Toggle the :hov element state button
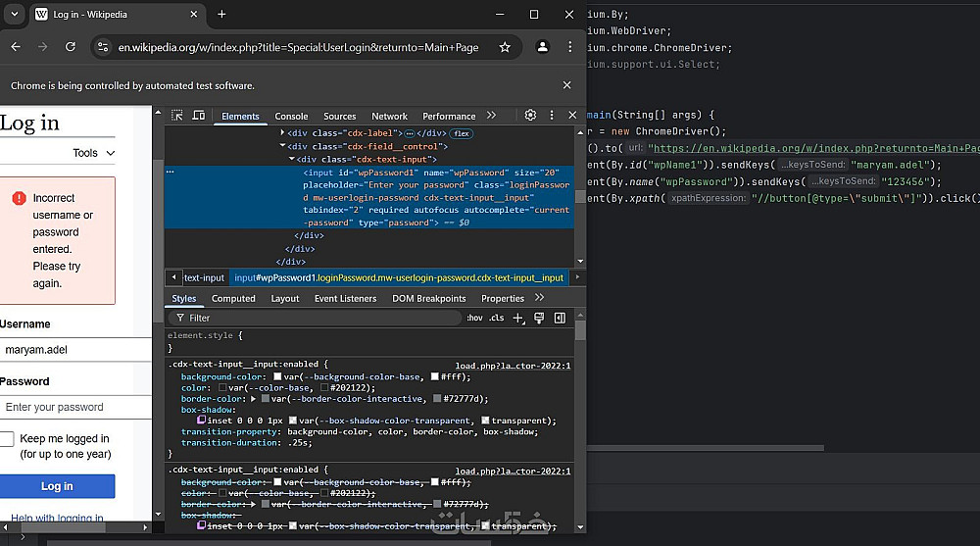Screen dimensions: 980x546 point(474,319)
